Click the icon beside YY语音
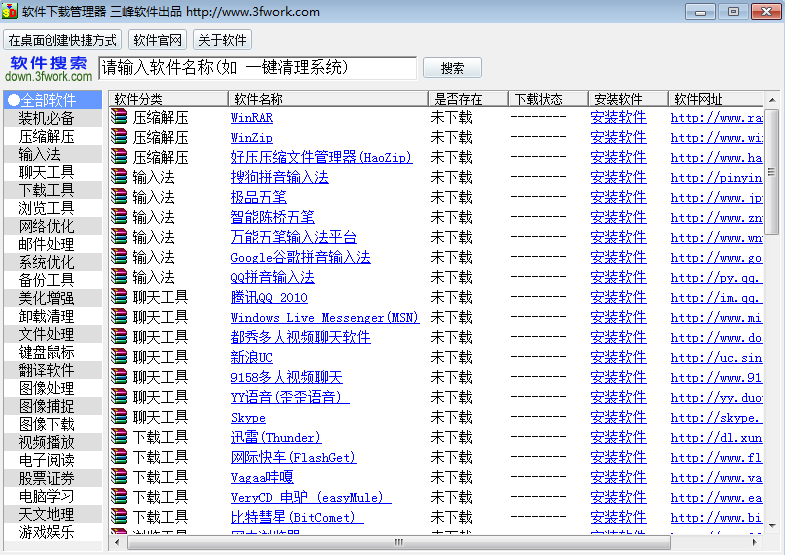The width and height of the screenshot is (785, 555). (119, 397)
